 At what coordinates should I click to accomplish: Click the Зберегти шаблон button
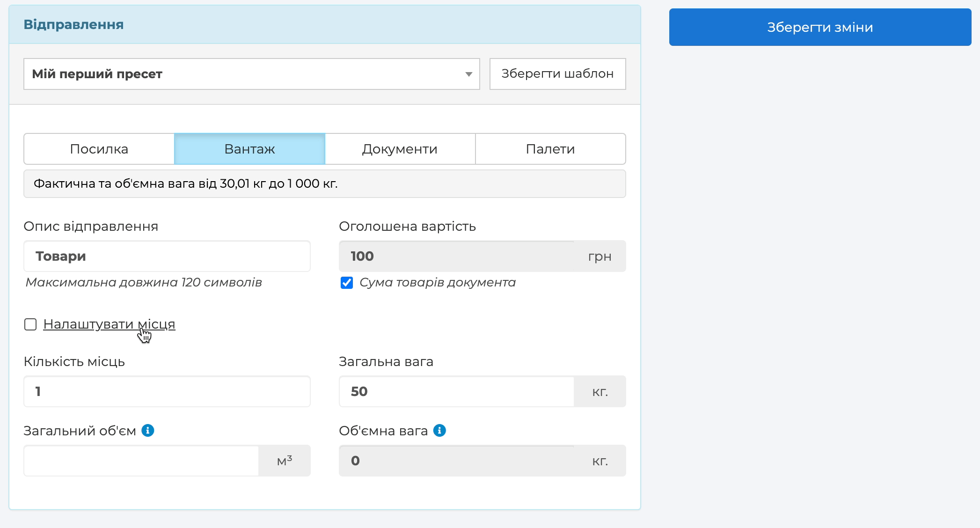[x=557, y=74]
